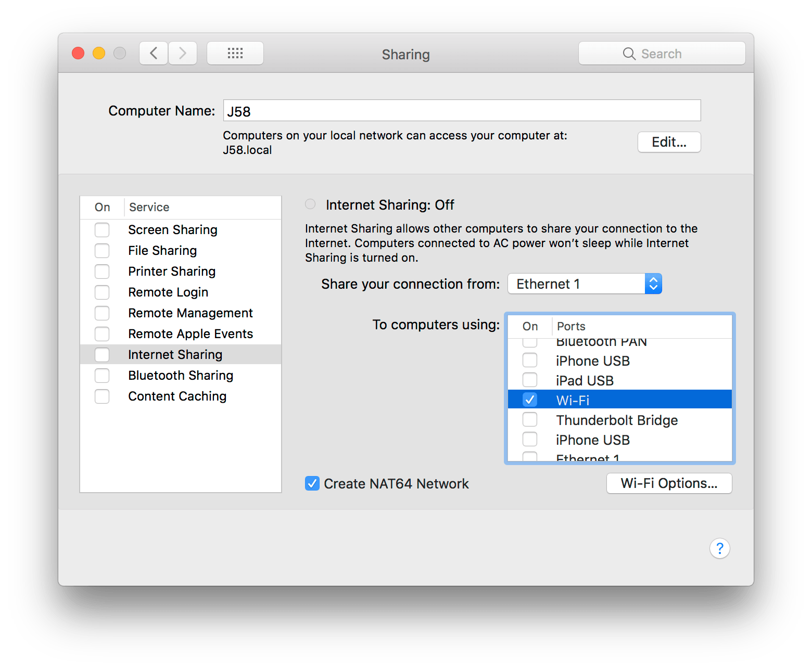
Task: Click the Search field magnifier icon
Action: coord(629,54)
